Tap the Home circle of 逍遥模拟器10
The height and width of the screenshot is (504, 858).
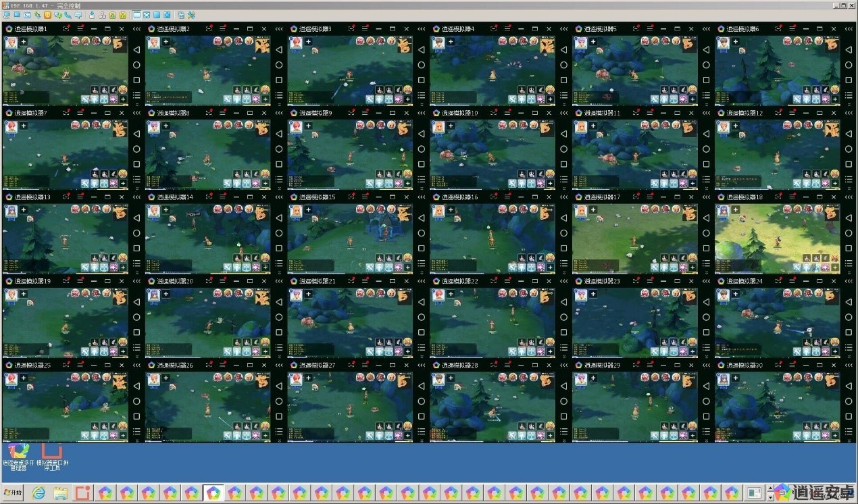564,149
